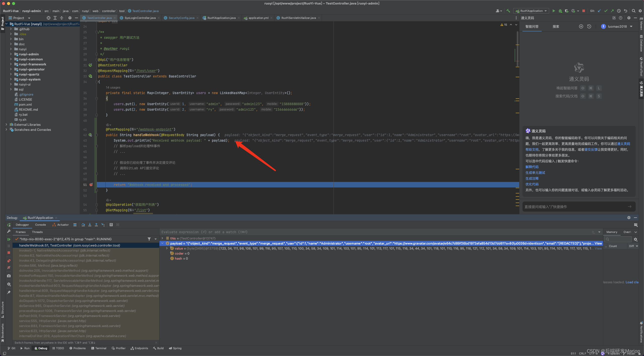This screenshot has width=644, height=356.
Task: Expand the ruoyi-admin module folder
Action: click(x=11, y=54)
